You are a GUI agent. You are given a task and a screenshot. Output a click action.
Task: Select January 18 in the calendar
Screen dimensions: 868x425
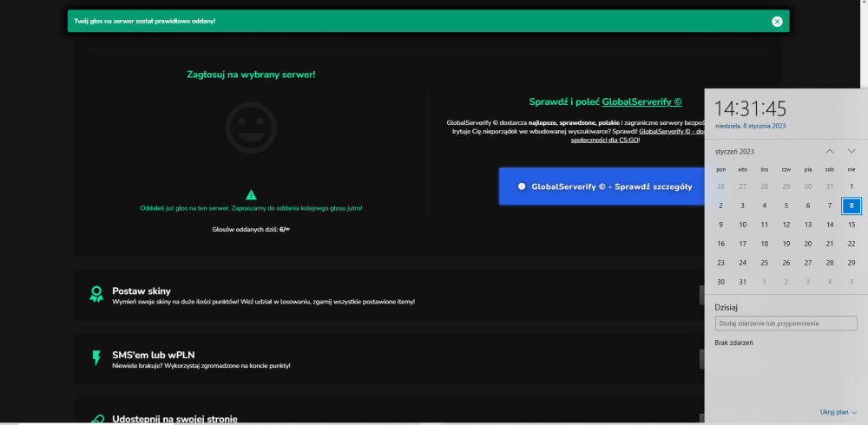765,244
